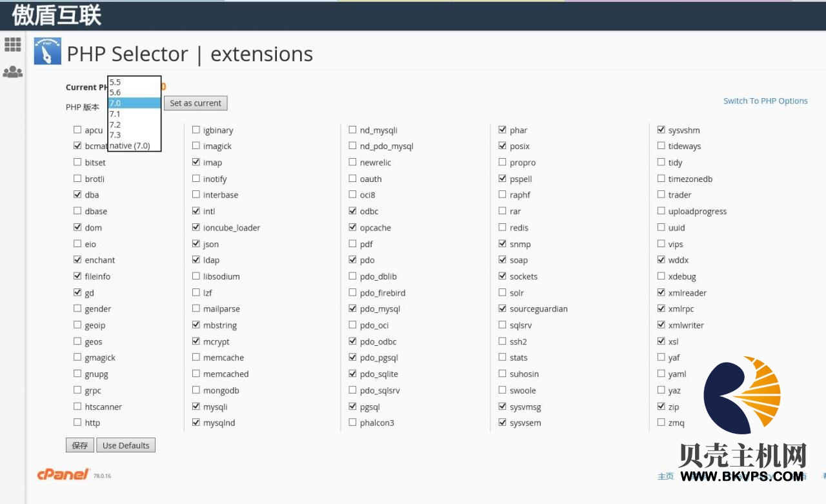Open Switch To PHP Options link
826x504 pixels.
click(765, 101)
